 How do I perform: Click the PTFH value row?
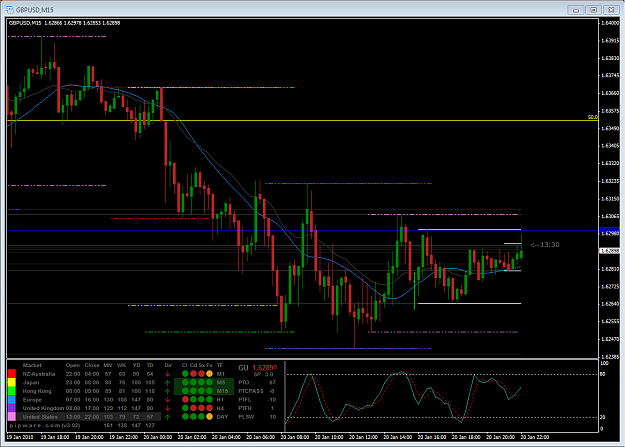[x=257, y=408]
